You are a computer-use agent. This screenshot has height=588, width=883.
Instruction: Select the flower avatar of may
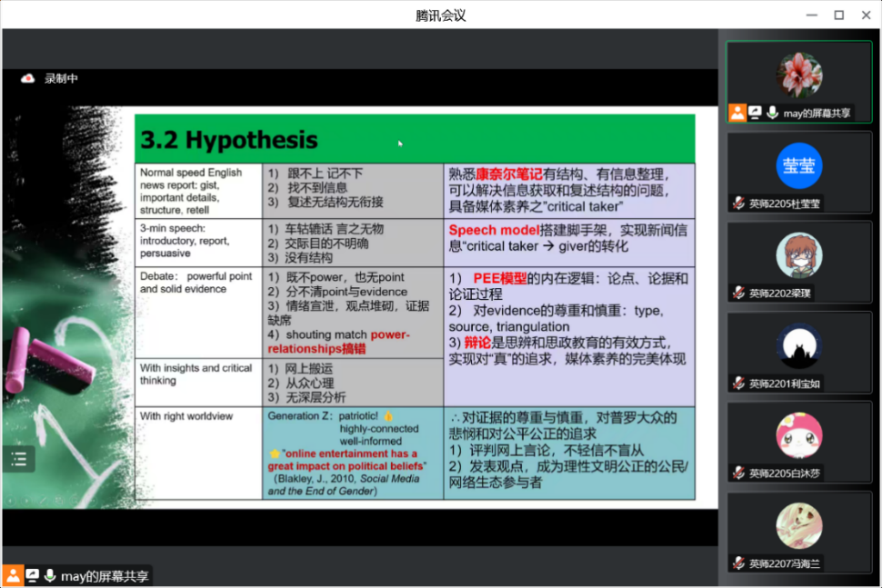[x=798, y=75]
